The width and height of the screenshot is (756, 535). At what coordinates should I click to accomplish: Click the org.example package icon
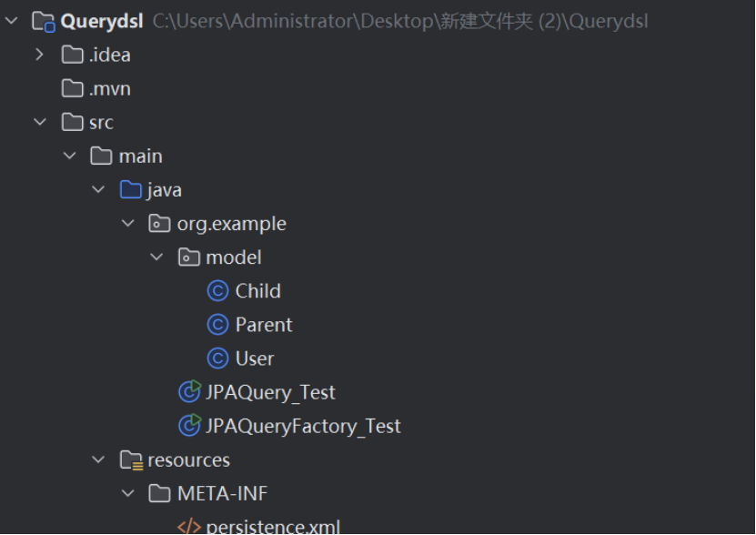pos(159,224)
